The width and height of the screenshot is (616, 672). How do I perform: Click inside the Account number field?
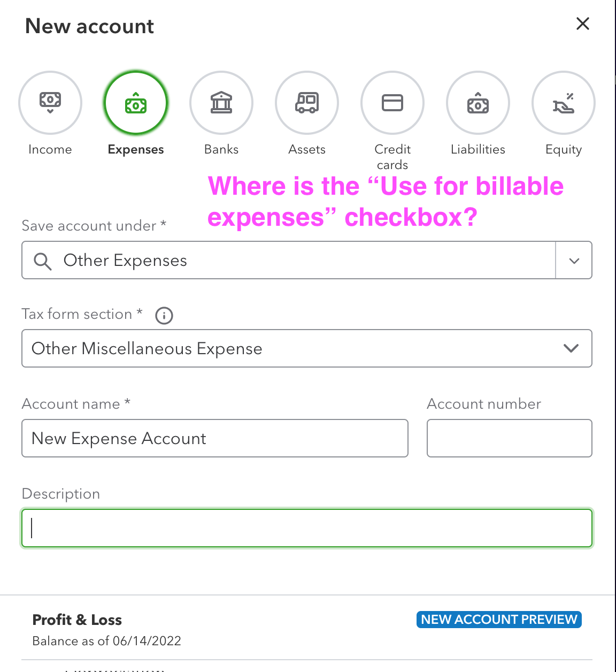(509, 438)
